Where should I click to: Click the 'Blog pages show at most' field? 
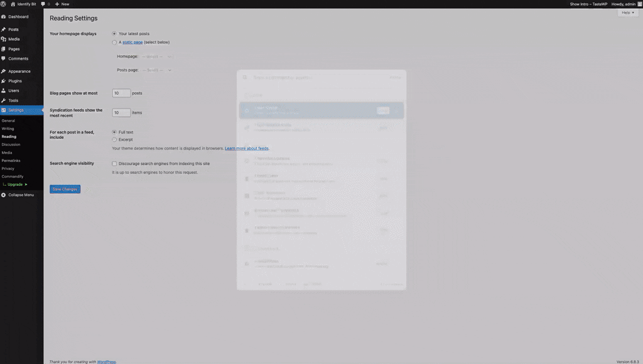121,93
